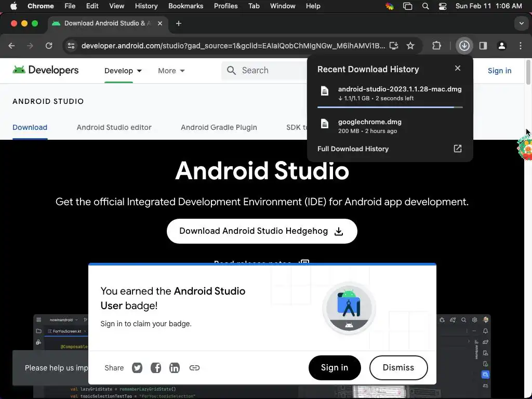Click the googlechrome.dmg file icon
The image size is (532, 399).
coord(325,124)
